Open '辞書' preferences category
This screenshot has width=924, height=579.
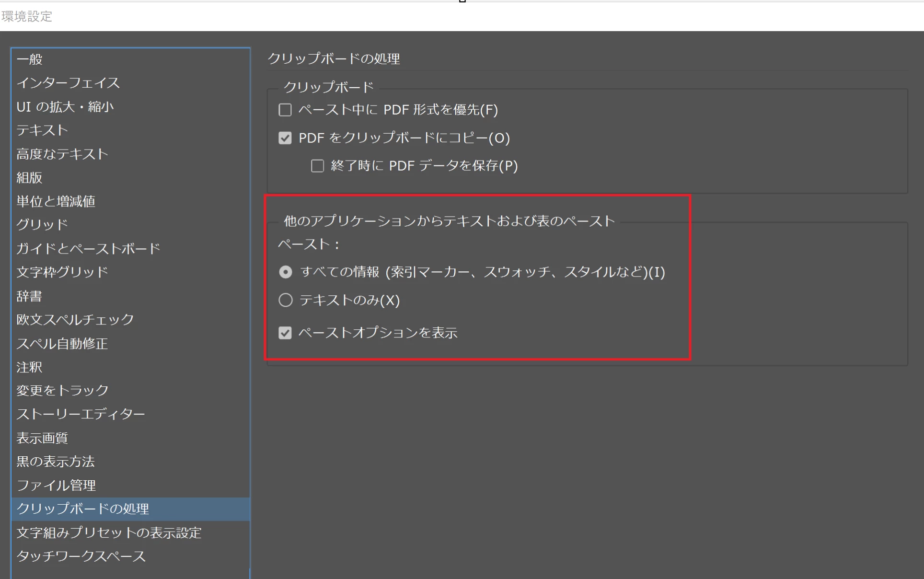click(30, 296)
